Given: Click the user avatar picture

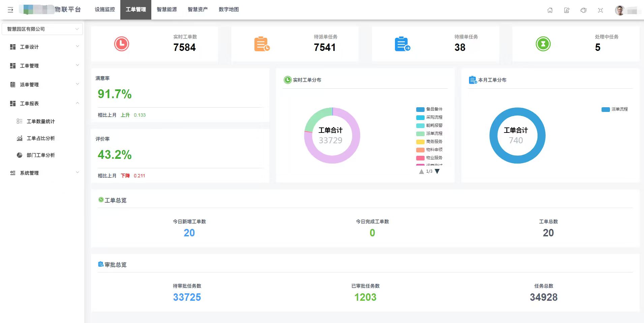Looking at the screenshot, I should (x=619, y=10).
